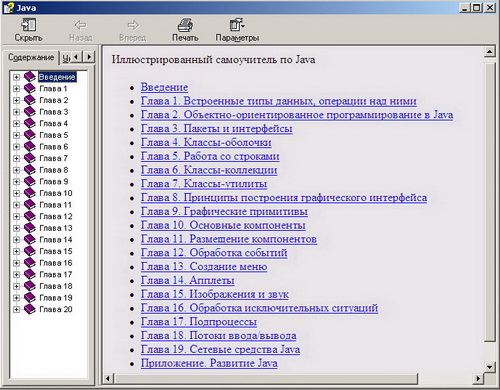Open link Глава 17. Подпроцессы
This screenshot has width=500, height=390.
coord(199,322)
